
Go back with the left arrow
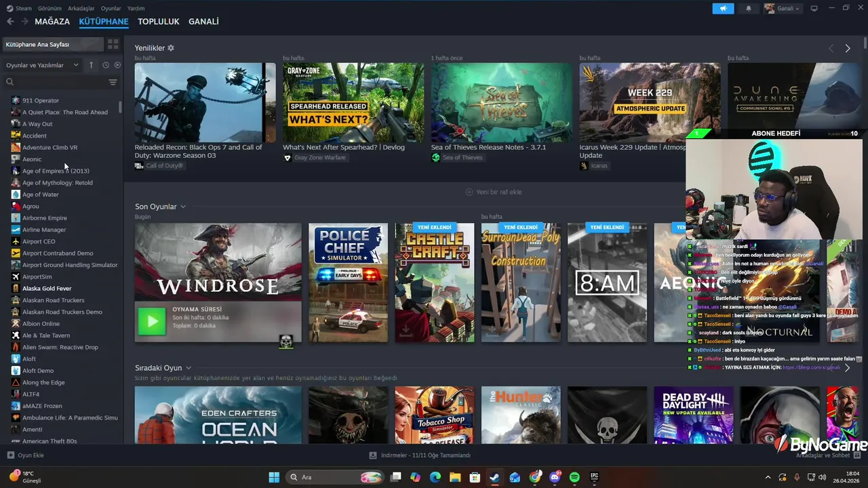tap(10, 22)
